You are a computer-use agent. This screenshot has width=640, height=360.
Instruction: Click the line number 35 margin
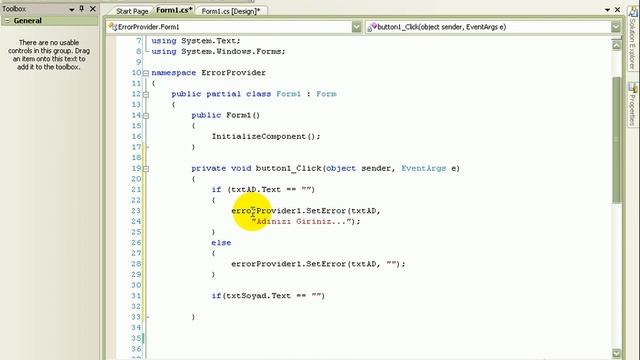click(x=136, y=338)
